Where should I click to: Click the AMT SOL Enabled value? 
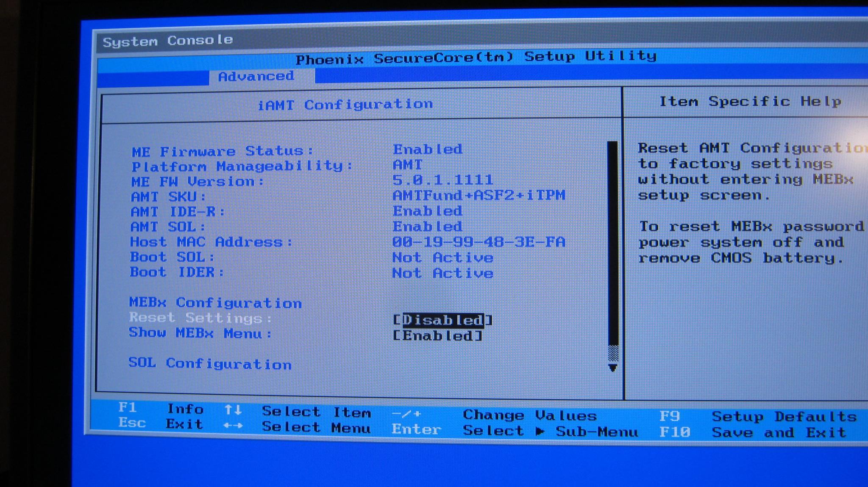pos(428,227)
